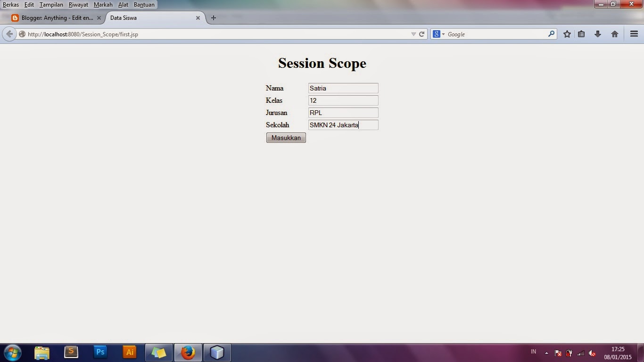Click the back navigation arrow
The height and width of the screenshot is (362, 644).
[9, 34]
